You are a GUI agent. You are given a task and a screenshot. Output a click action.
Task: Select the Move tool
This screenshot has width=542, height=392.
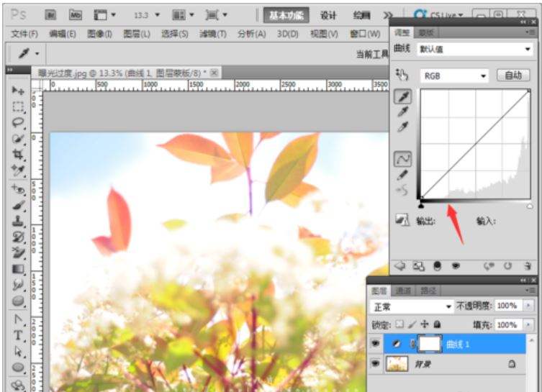[x=18, y=91]
